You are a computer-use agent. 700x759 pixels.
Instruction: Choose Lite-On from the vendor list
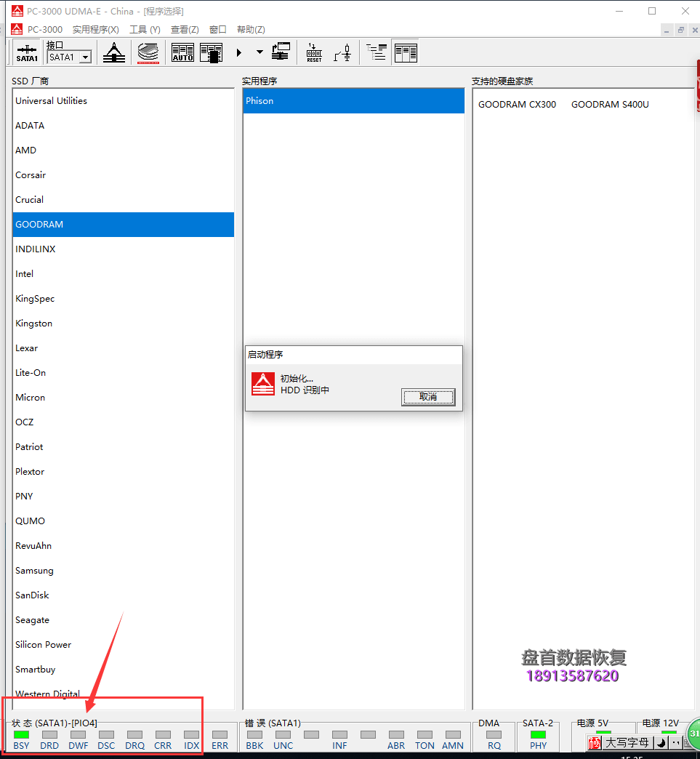124,372
